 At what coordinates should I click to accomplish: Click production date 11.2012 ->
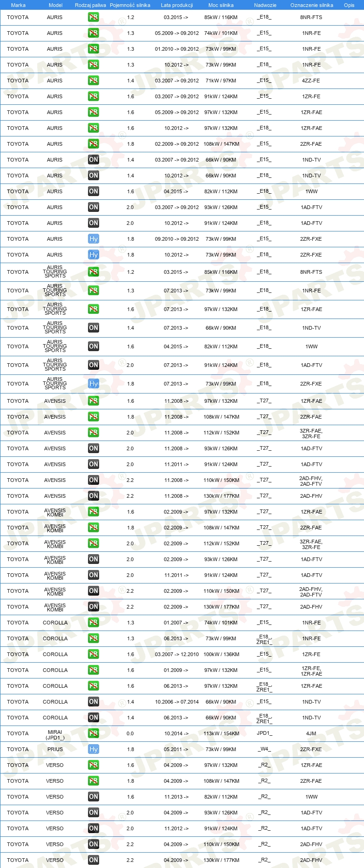tap(176, 828)
